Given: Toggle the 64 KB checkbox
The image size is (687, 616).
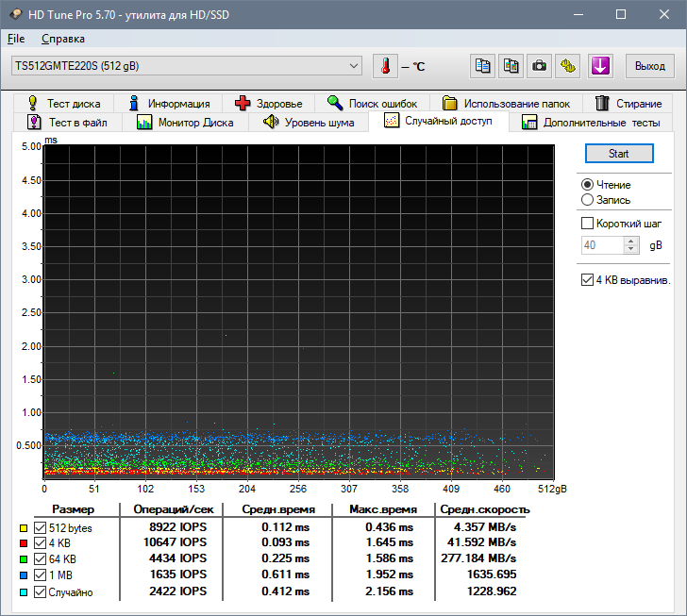Looking at the screenshot, I should click(41, 559).
